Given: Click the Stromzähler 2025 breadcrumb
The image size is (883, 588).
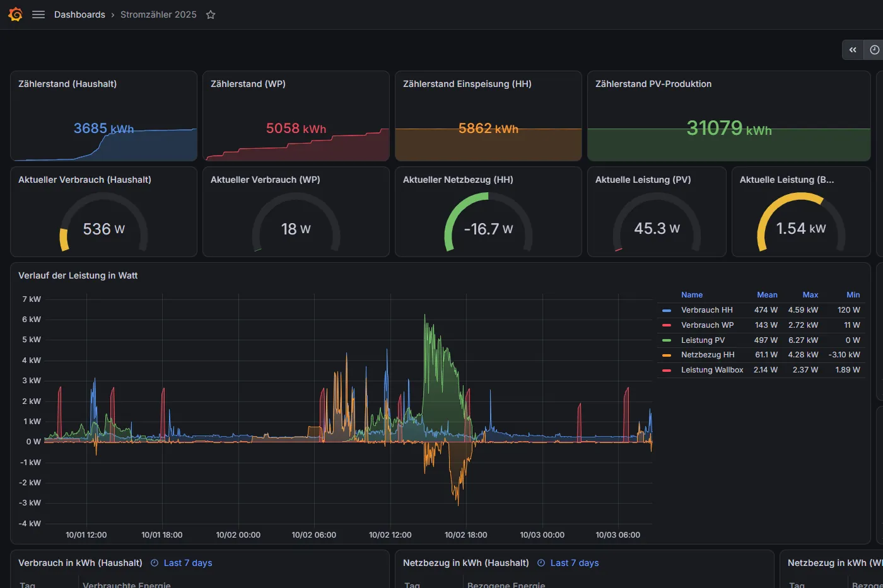Looking at the screenshot, I should pyautogui.click(x=158, y=14).
